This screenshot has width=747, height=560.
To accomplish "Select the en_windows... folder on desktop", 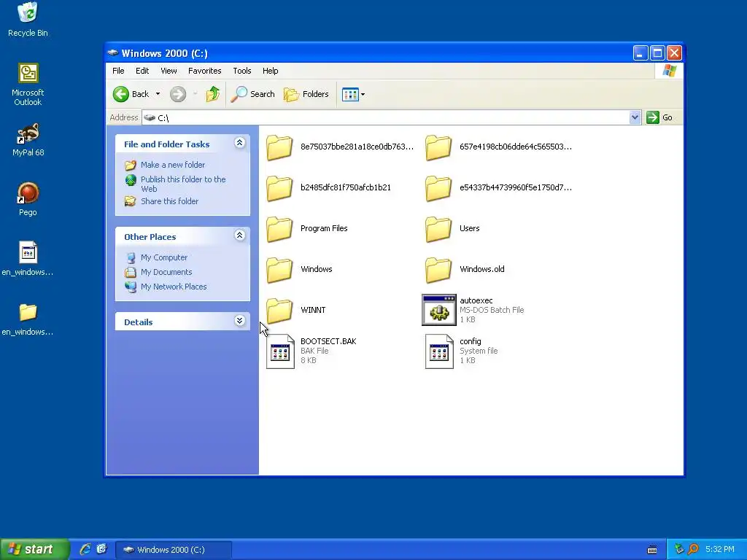I will click(28, 319).
